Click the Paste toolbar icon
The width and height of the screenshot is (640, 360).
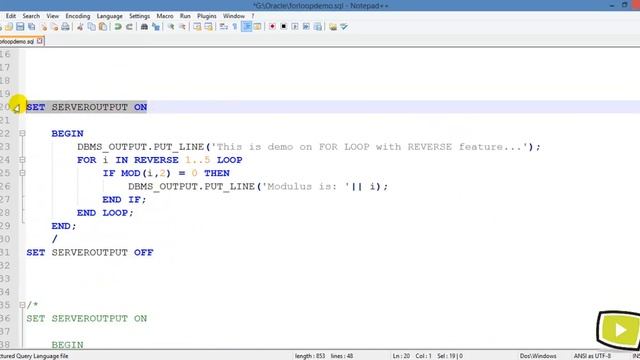(103, 27)
